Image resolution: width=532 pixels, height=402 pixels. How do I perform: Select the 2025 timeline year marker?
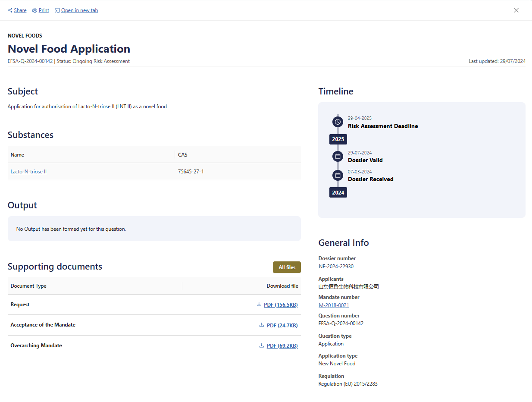pyautogui.click(x=338, y=139)
